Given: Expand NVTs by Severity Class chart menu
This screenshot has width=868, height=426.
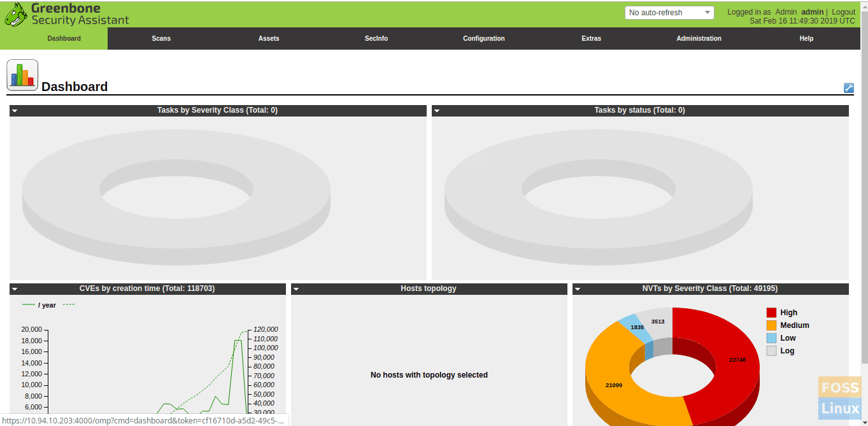Looking at the screenshot, I should click(578, 289).
